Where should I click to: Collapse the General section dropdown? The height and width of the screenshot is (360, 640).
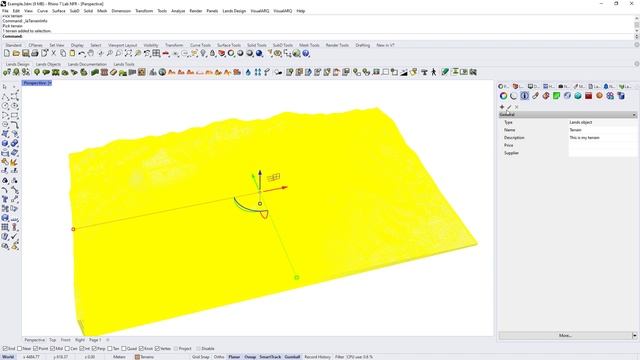[x=634, y=115]
